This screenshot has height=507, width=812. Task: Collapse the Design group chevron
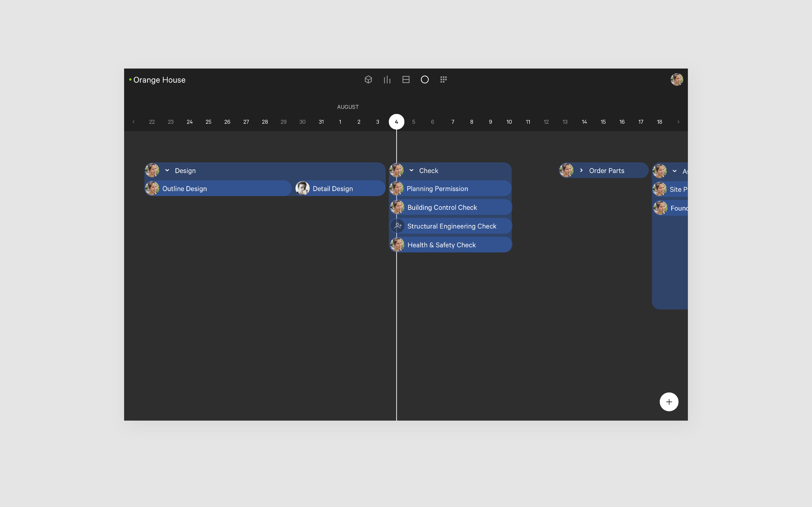tap(167, 171)
